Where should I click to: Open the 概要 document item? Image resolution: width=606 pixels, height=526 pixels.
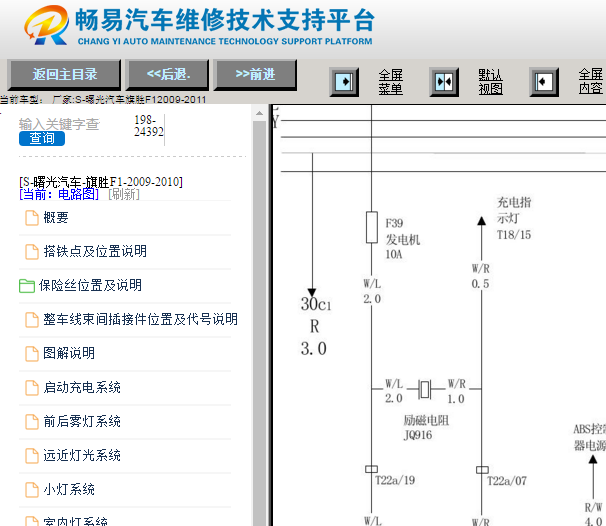(x=56, y=218)
